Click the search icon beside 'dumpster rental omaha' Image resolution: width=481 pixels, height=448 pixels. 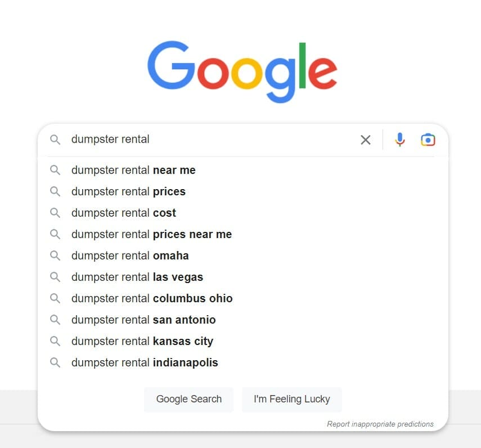55,255
